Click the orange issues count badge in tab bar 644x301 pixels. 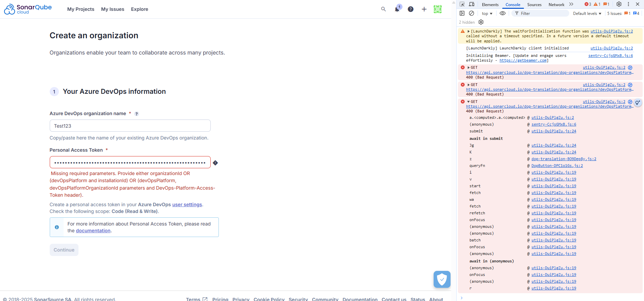tap(606, 4)
